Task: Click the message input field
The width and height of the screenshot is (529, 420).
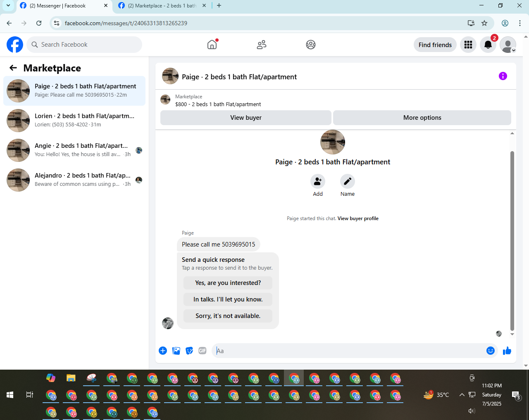Action: pos(349,351)
